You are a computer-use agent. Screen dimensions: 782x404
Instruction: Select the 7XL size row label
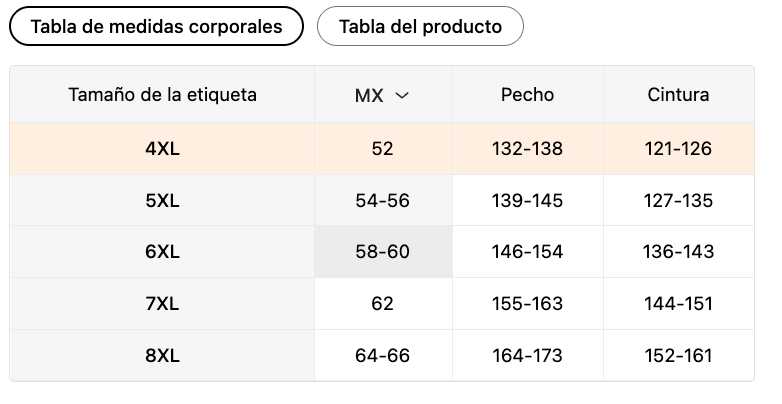point(162,304)
